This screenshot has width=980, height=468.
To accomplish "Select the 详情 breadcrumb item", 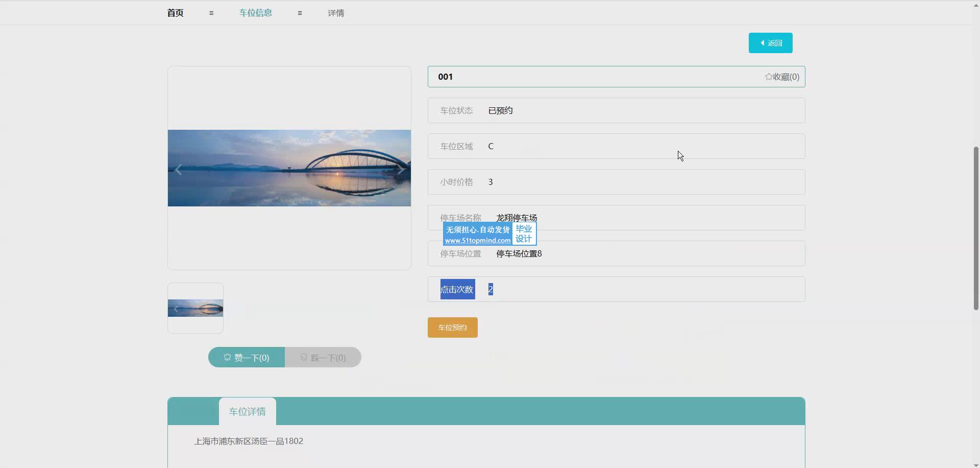I will click(336, 13).
